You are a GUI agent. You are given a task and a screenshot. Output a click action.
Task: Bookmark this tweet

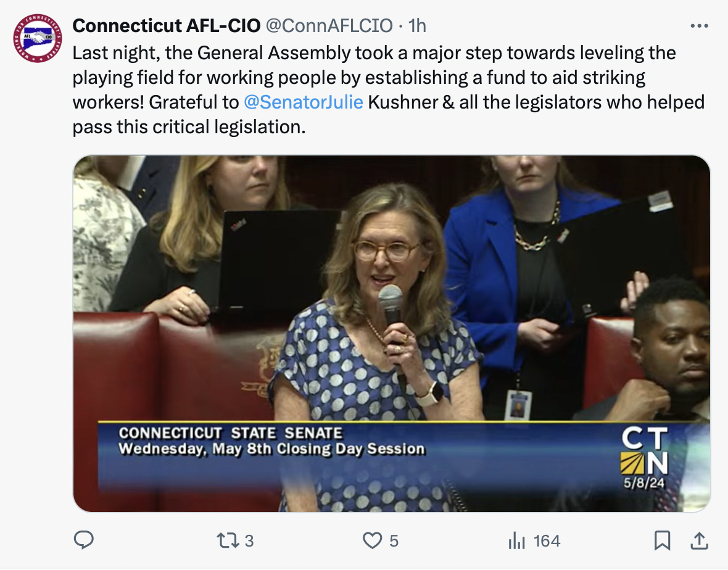(x=662, y=540)
